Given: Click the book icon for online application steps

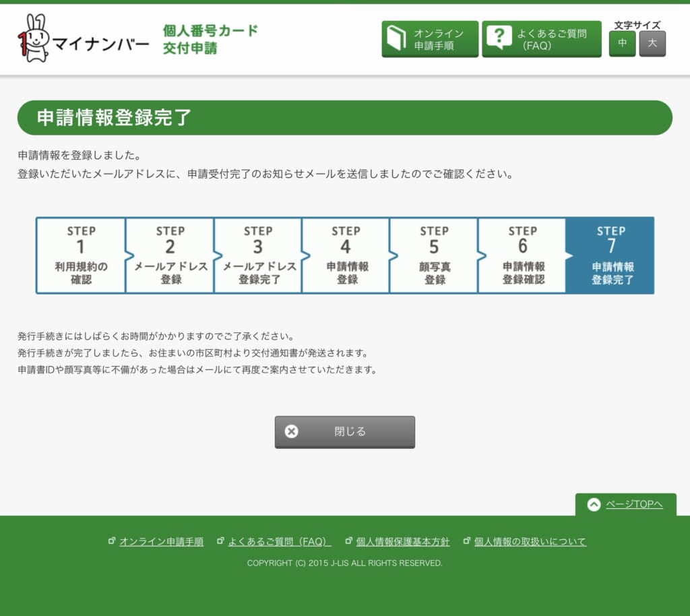Looking at the screenshot, I should pyautogui.click(x=398, y=39).
